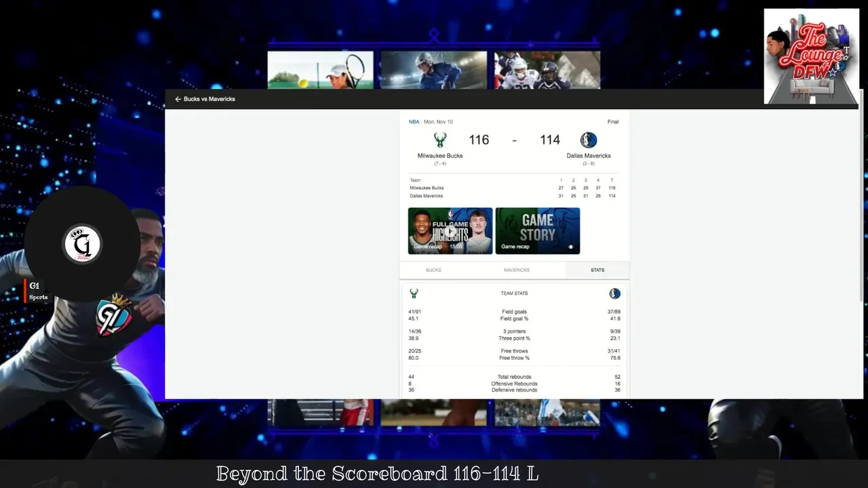Click 'Milwaukee Bucks' row in quarter table
Viewport: 868px width, 488px height.
[514, 188]
